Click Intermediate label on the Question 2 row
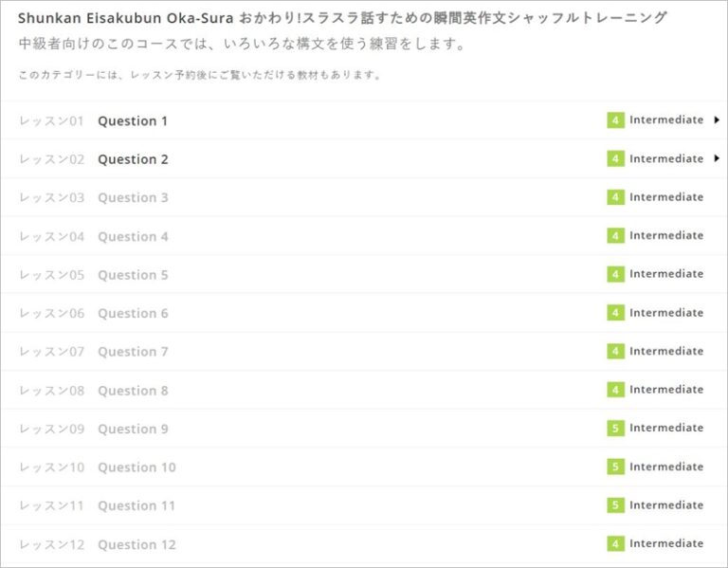Screen dimensions: 728x568 (666, 158)
